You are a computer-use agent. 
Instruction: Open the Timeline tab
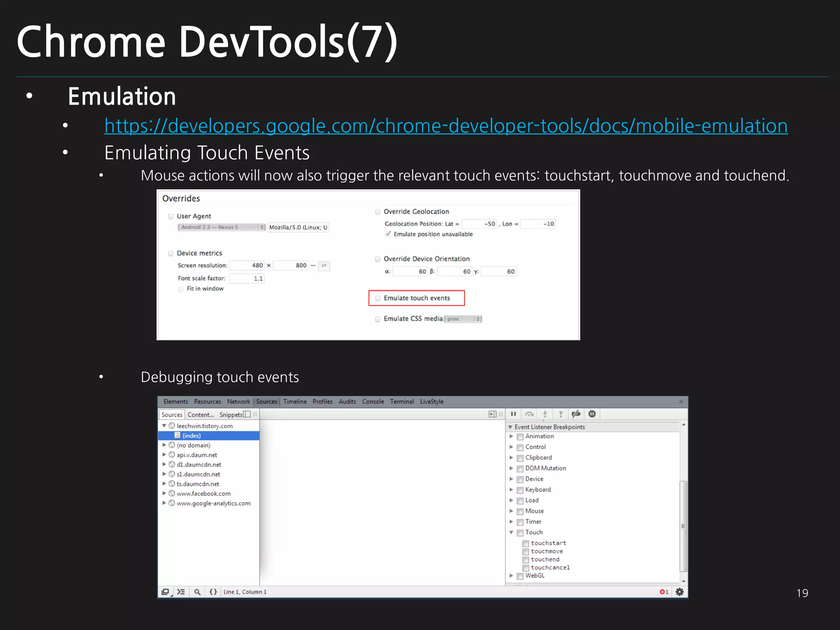point(295,402)
